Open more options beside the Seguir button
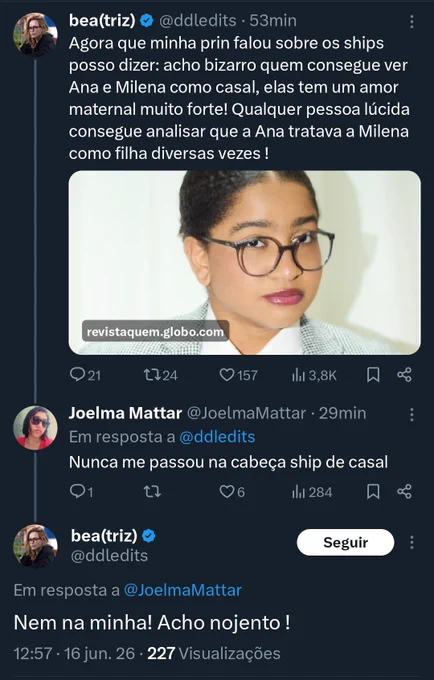Viewport: 434px width, 680px height. (411, 542)
